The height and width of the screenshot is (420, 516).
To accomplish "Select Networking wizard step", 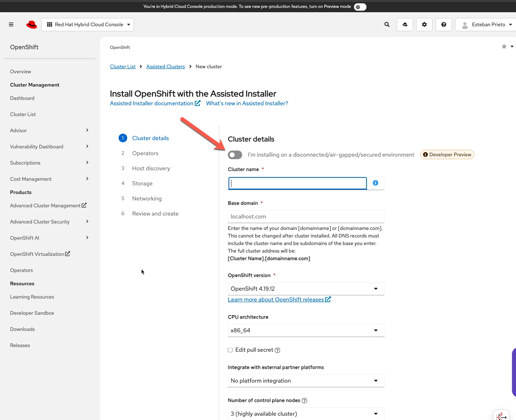I will point(147,199).
